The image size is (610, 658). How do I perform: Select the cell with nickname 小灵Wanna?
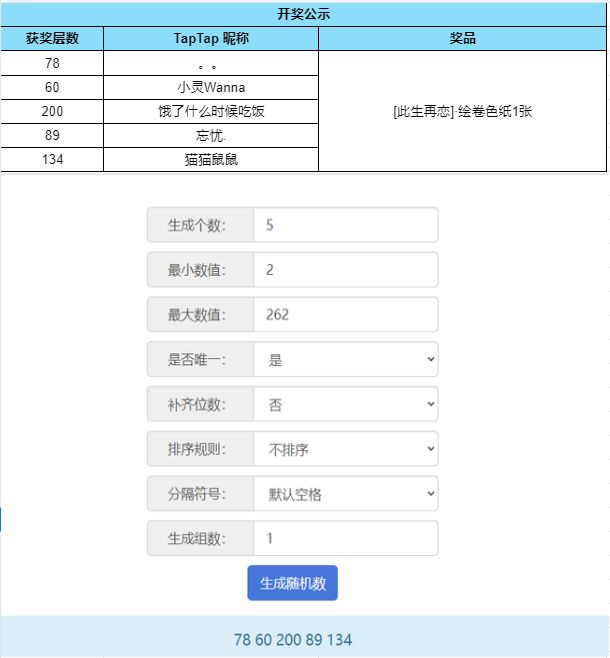(x=211, y=87)
